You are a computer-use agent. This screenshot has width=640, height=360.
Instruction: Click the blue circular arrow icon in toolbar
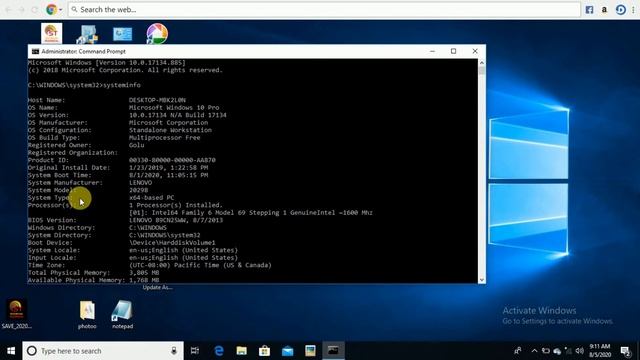(620, 10)
